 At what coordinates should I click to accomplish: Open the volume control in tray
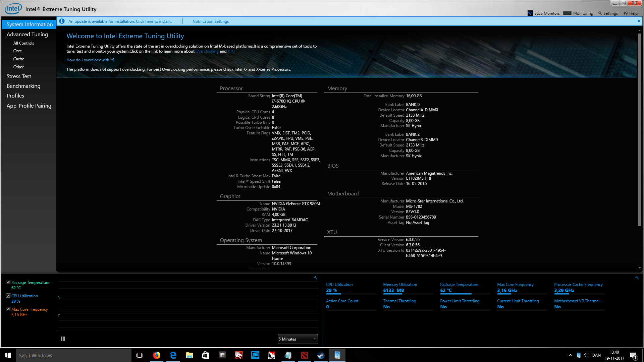[586, 355]
